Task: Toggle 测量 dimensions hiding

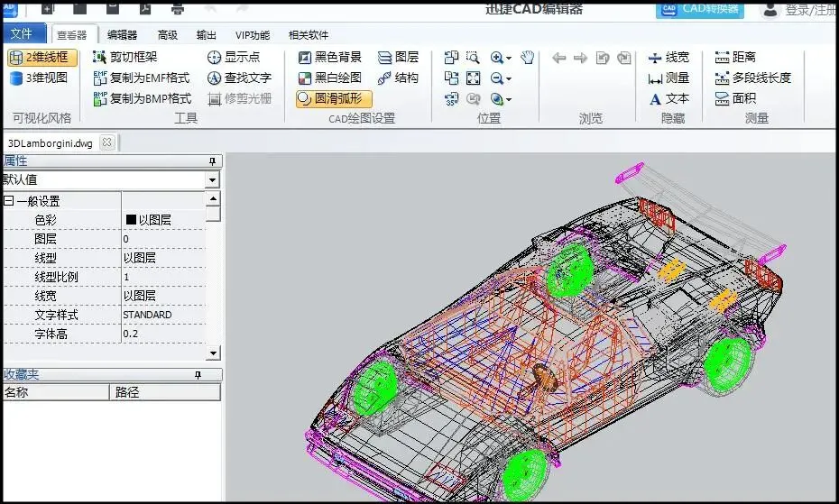Action: [x=668, y=78]
